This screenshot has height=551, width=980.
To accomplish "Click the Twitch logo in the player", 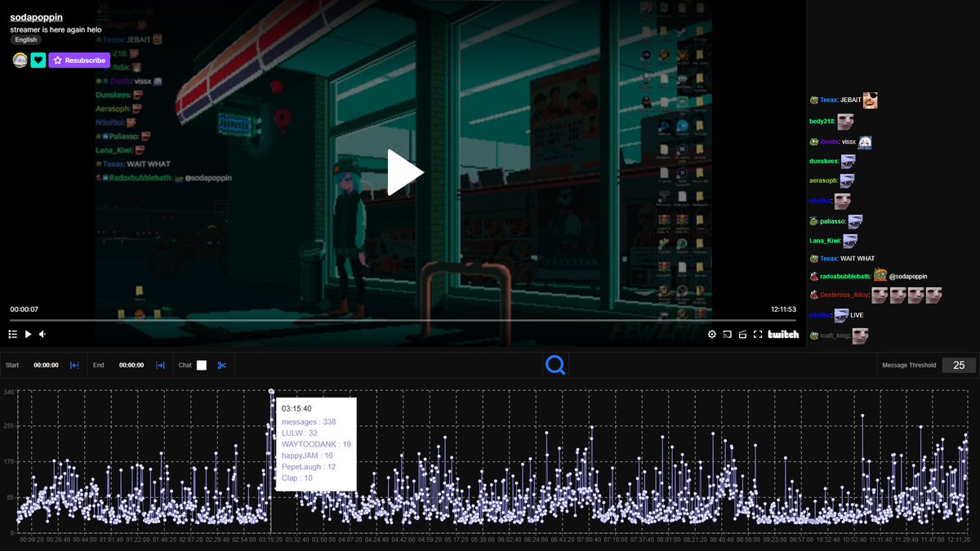I will (783, 334).
